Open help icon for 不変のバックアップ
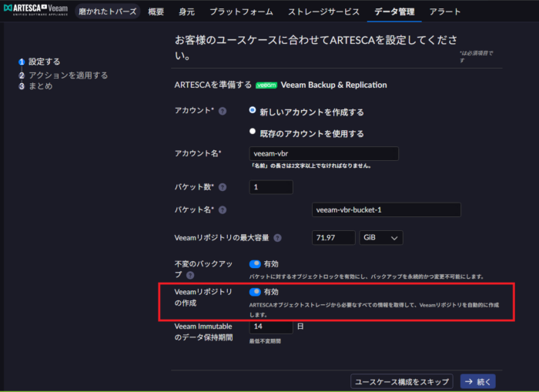539x392 pixels. point(190,275)
